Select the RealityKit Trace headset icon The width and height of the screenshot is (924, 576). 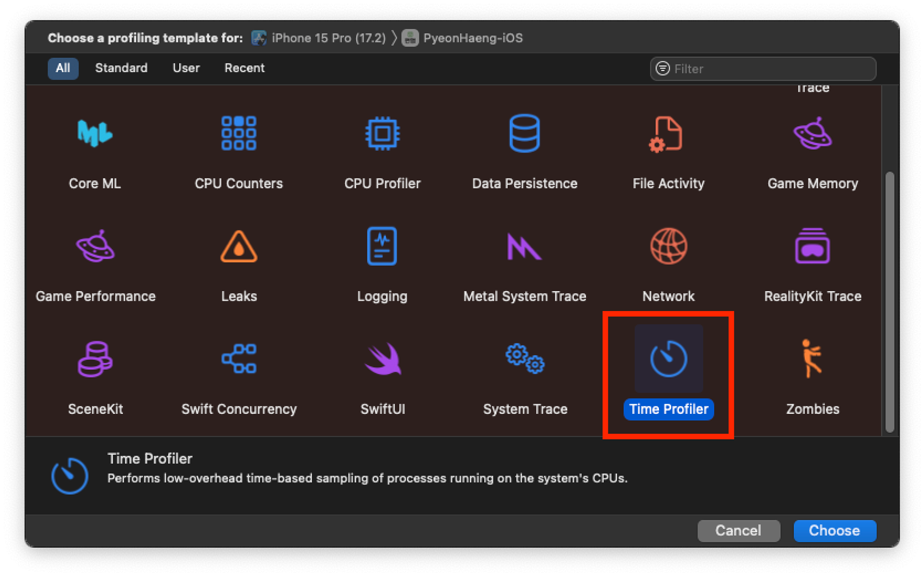[x=813, y=246]
